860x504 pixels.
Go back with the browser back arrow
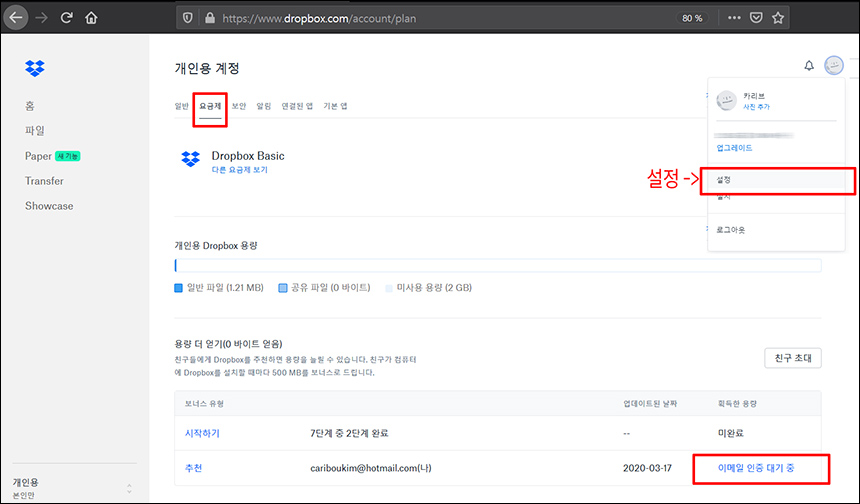pos(16,18)
